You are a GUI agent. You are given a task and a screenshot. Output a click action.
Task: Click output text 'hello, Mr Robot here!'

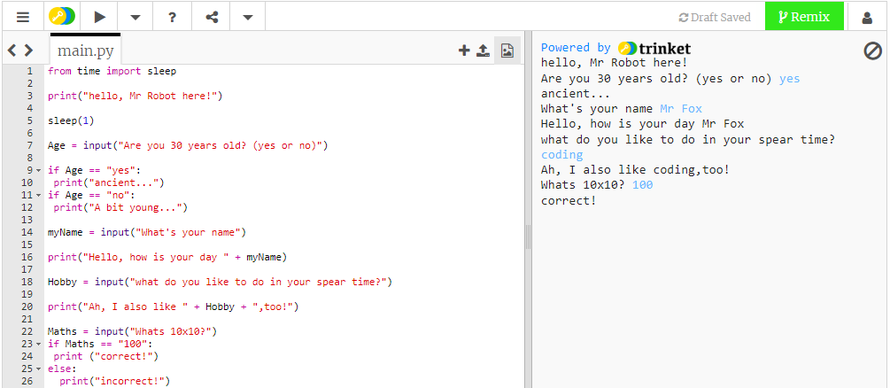pos(614,63)
